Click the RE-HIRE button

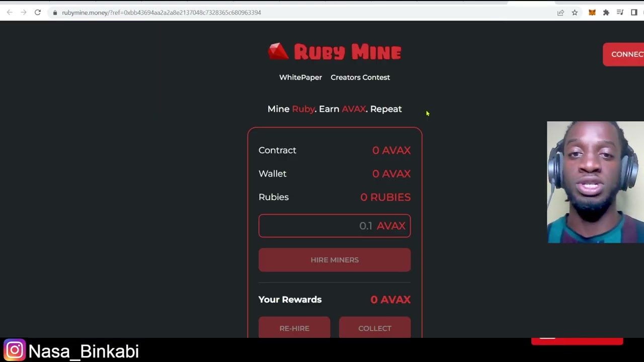294,328
